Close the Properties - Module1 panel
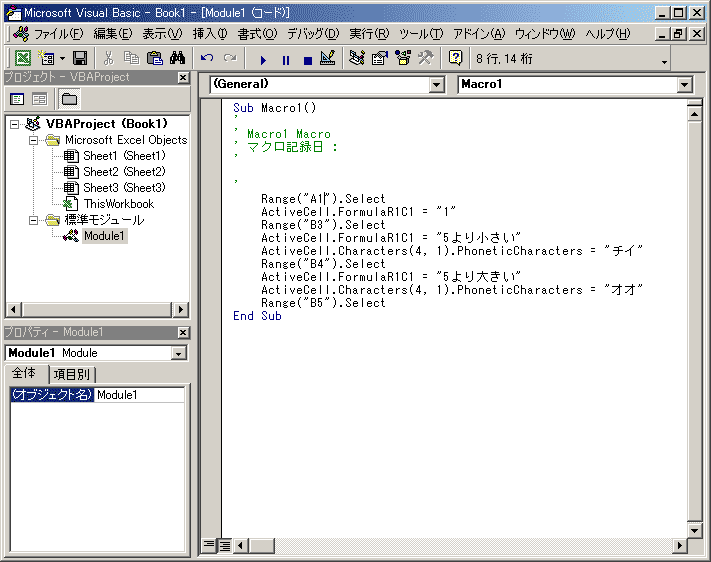Screen dimensions: 711x562 (183, 332)
